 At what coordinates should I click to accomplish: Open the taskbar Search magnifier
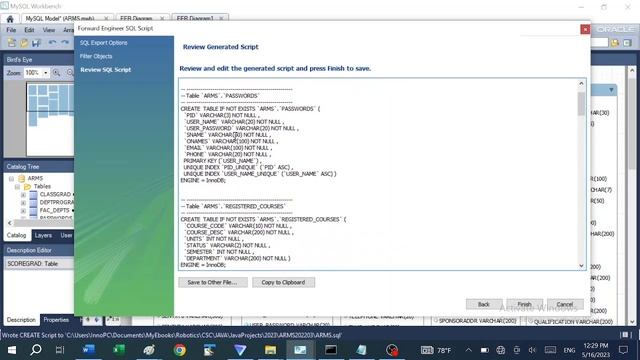tap(36, 350)
